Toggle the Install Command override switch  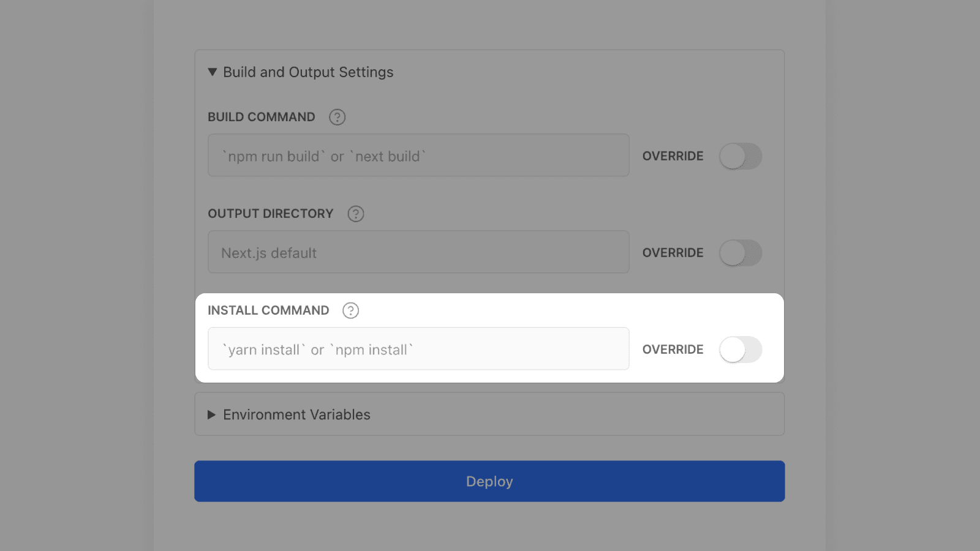tap(740, 350)
